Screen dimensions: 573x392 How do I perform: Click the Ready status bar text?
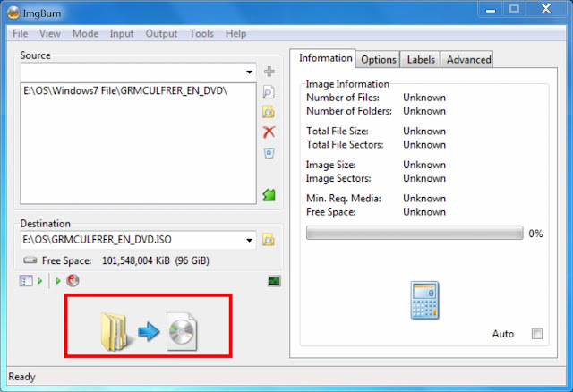point(21,377)
